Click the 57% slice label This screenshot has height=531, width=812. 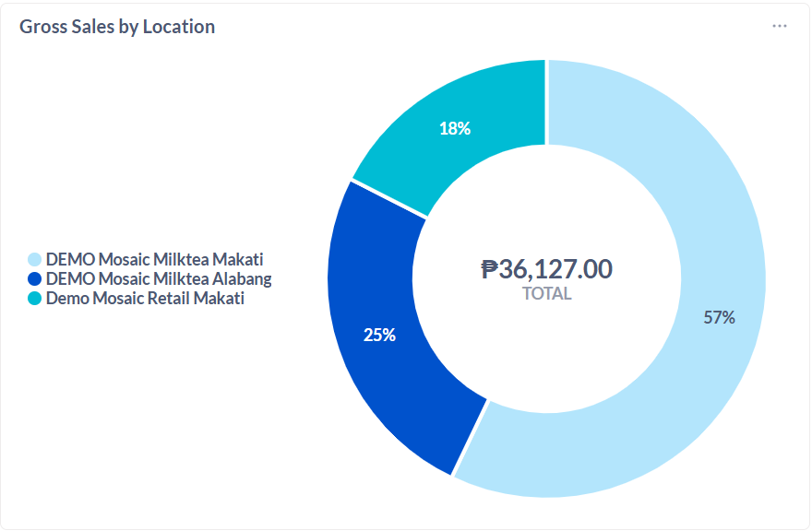(719, 318)
